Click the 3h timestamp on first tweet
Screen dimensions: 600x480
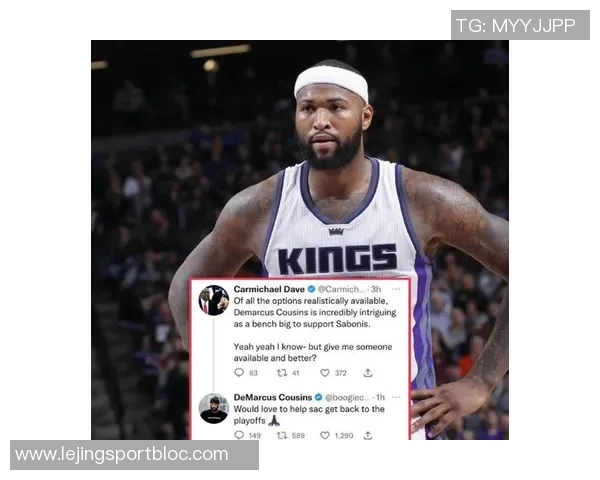point(376,289)
